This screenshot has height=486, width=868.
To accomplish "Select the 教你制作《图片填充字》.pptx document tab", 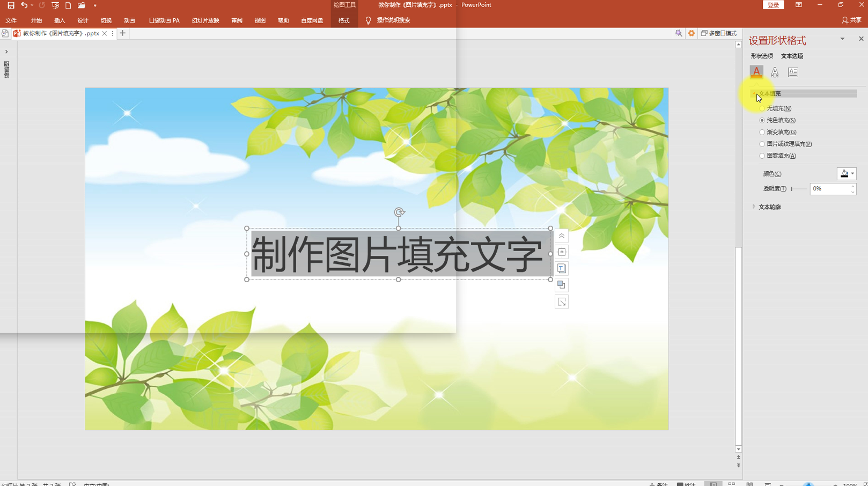I will 61,33.
